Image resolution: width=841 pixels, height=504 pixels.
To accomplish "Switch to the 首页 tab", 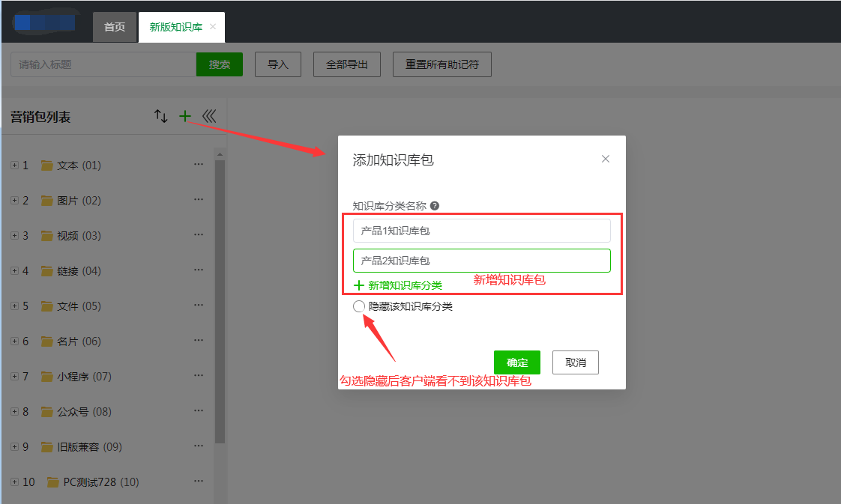I will [115, 27].
